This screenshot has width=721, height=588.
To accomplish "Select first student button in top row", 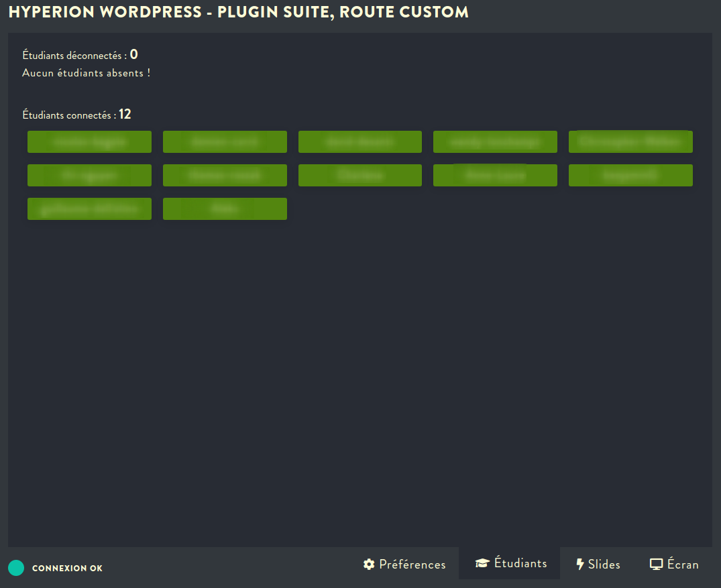I will 89,141.
